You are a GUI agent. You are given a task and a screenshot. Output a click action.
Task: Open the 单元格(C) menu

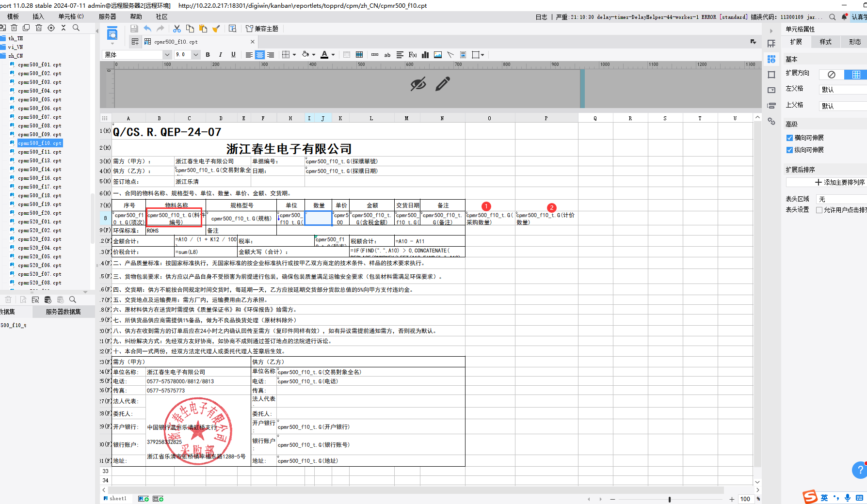tap(71, 16)
